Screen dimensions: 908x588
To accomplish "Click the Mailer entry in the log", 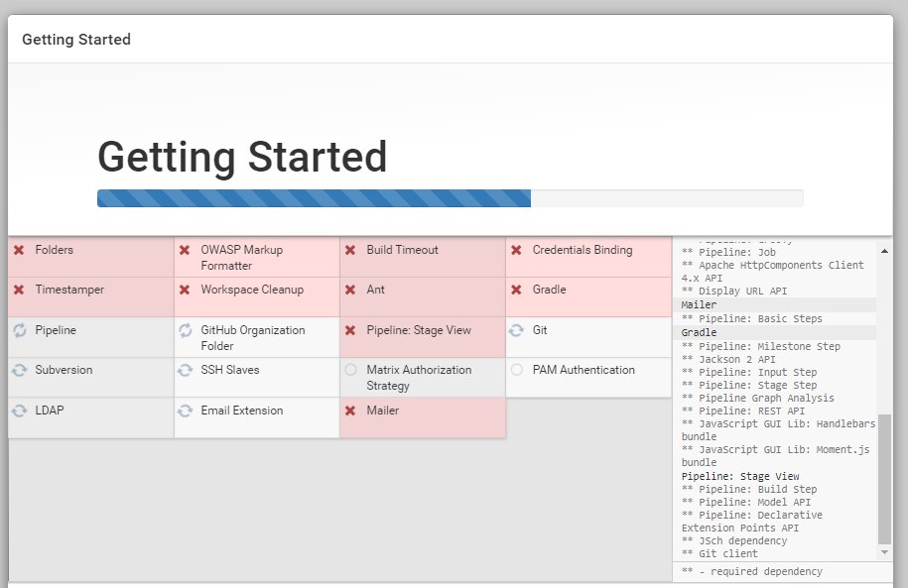I will pyautogui.click(x=699, y=304).
